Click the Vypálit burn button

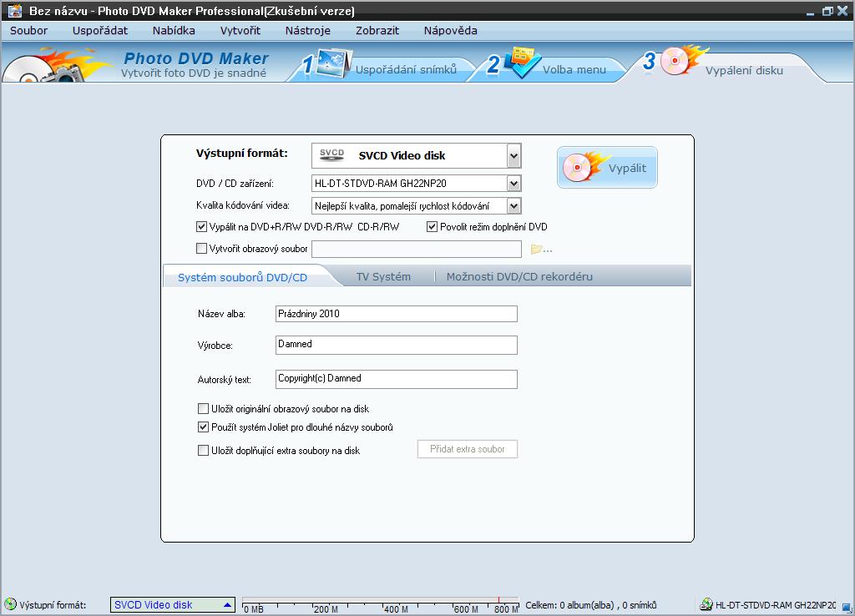pyautogui.click(x=607, y=168)
